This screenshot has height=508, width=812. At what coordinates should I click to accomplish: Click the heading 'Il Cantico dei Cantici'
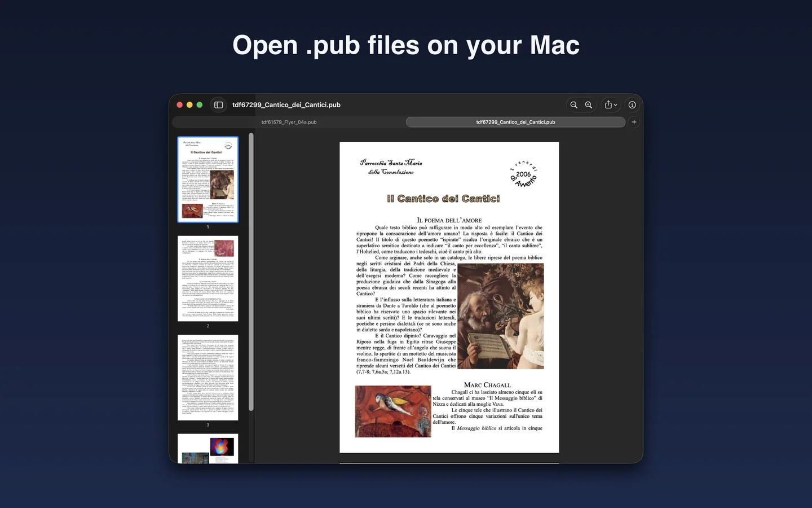coord(444,199)
